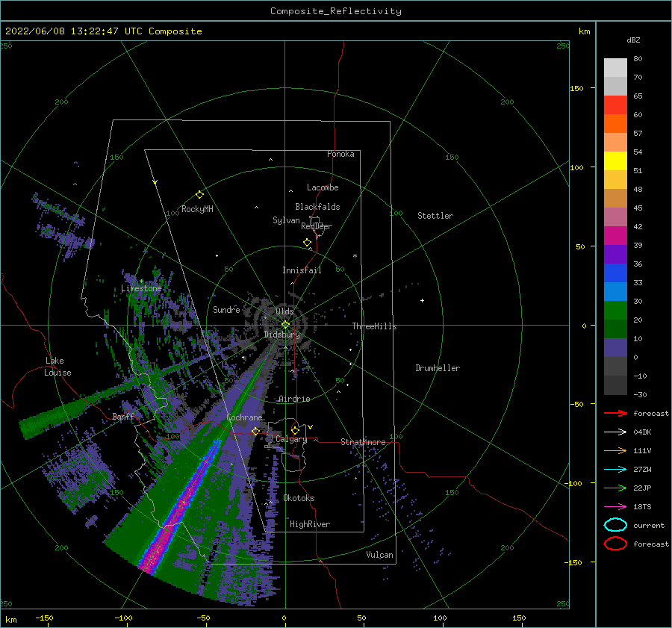Viewport: 672px width, 628px height.
Task: Choose the magenta 18TS arrow symbol
Action: pyautogui.click(x=615, y=507)
